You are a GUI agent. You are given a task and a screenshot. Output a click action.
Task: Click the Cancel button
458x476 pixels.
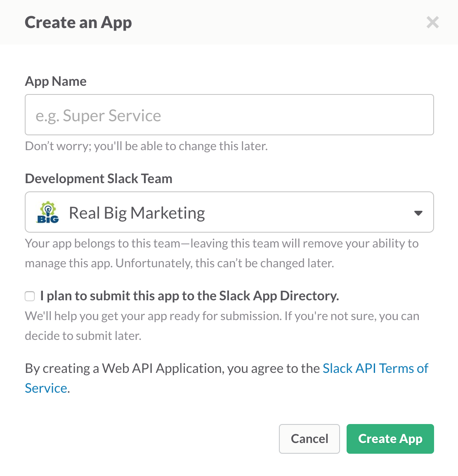[x=309, y=439]
